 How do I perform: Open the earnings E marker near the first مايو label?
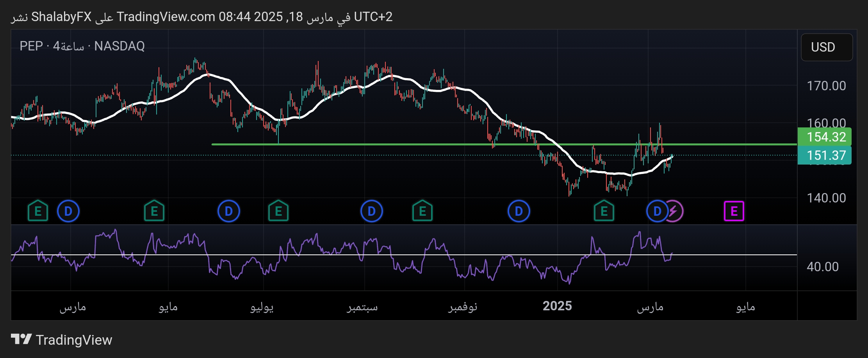(x=154, y=211)
